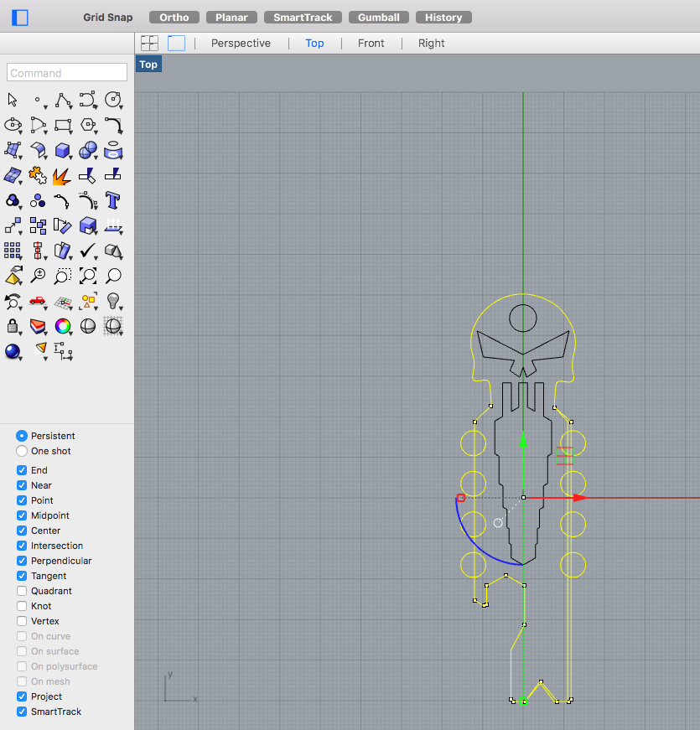This screenshot has width=700, height=730.
Task: Select the Split tool
Action: [x=112, y=174]
